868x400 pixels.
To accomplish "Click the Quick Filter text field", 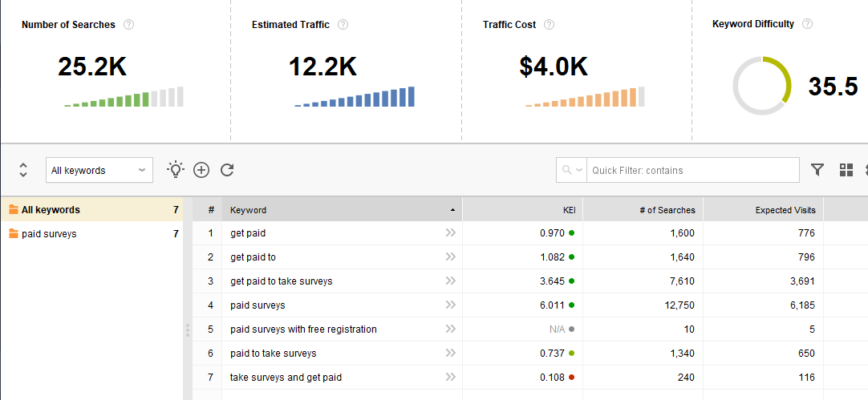I will (x=692, y=170).
